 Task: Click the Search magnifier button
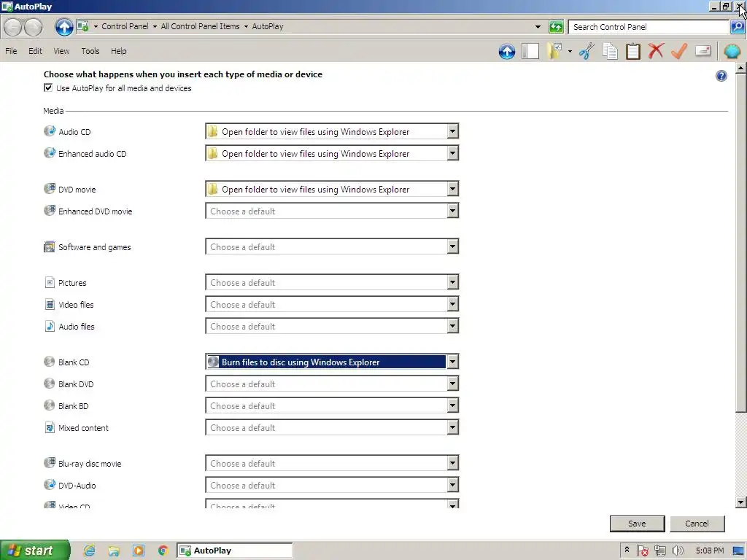point(738,27)
